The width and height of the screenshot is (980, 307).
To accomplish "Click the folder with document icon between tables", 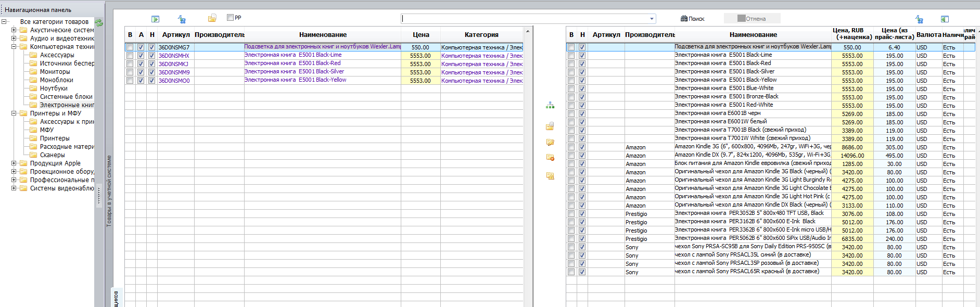I will 550,126.
